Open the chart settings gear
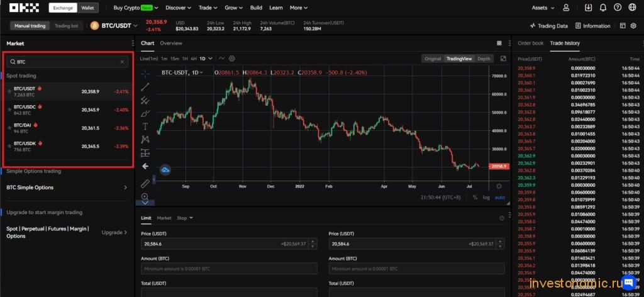Viewport: 644px width, 297px height. click(232, 59)
